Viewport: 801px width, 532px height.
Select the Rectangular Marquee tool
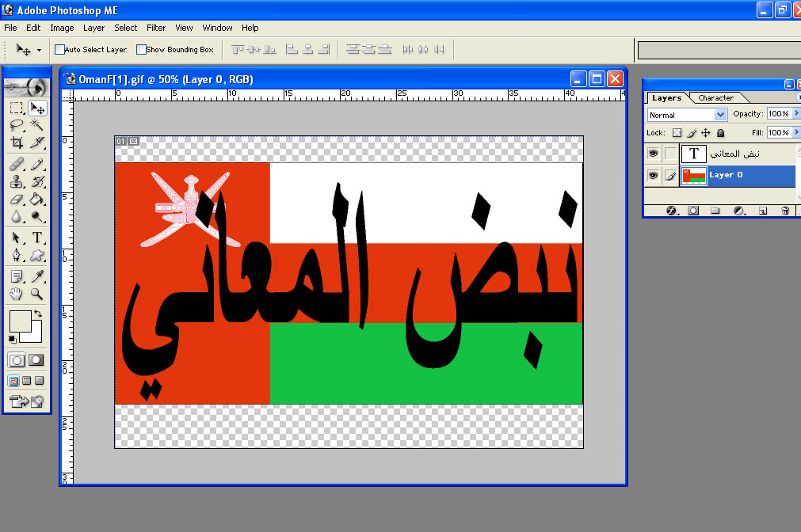click(x=17, y=108)
